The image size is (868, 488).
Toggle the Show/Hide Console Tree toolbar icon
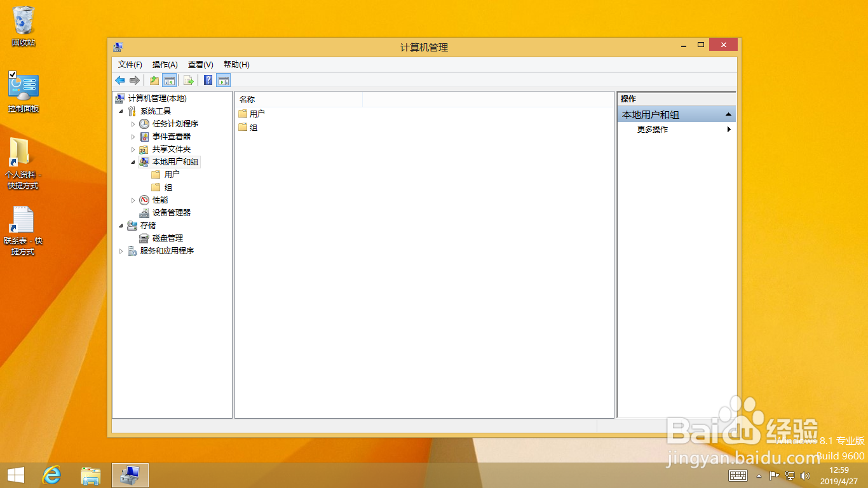[x=169, y=80]
